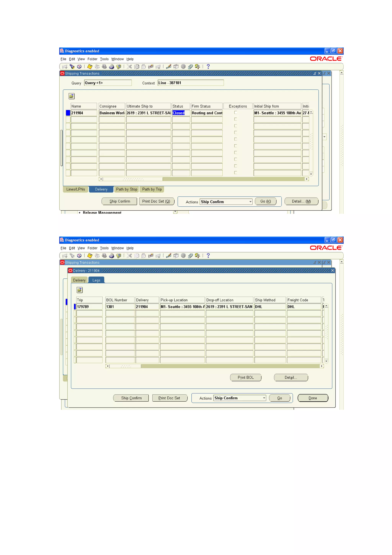392x555 pixels.
Task: Click the Print icon in top toolbar
Action: click(111, 66)
